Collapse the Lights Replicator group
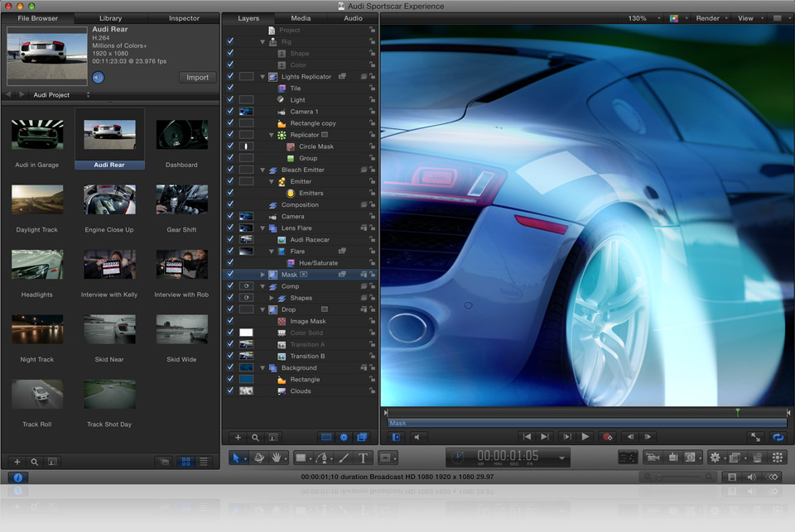This screenshot has width=795, height=532. (263, 76)
